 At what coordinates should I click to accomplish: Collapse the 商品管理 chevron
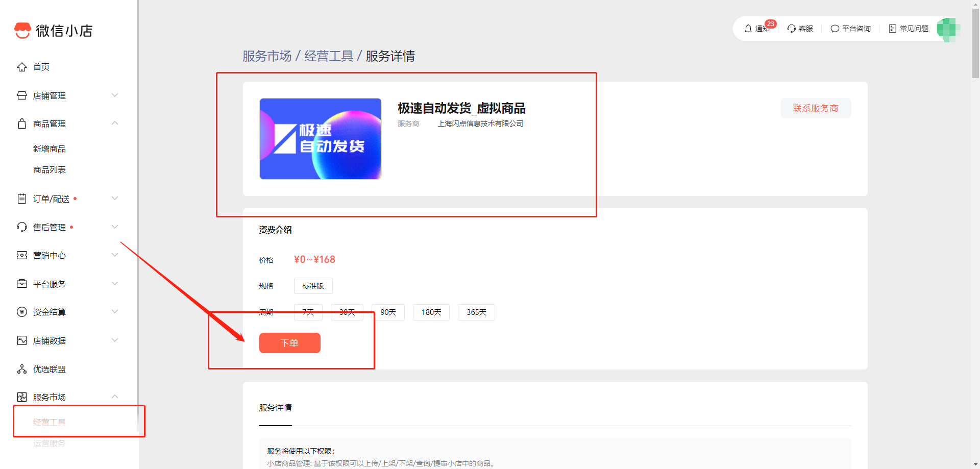point(115,123)
